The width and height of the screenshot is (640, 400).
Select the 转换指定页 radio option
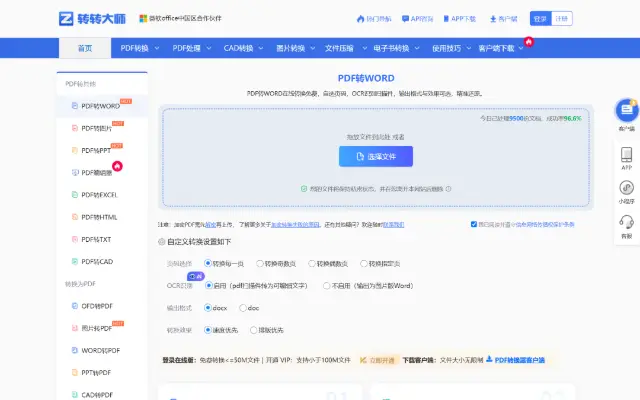[364, 263]
